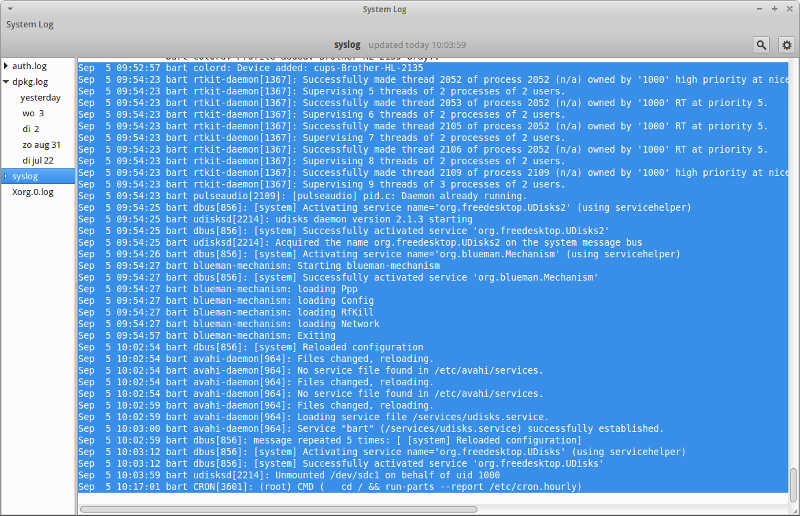800x516 pixels.
Task: Open the 'di jul 22' log date
Action: click(x=38, y=161)
